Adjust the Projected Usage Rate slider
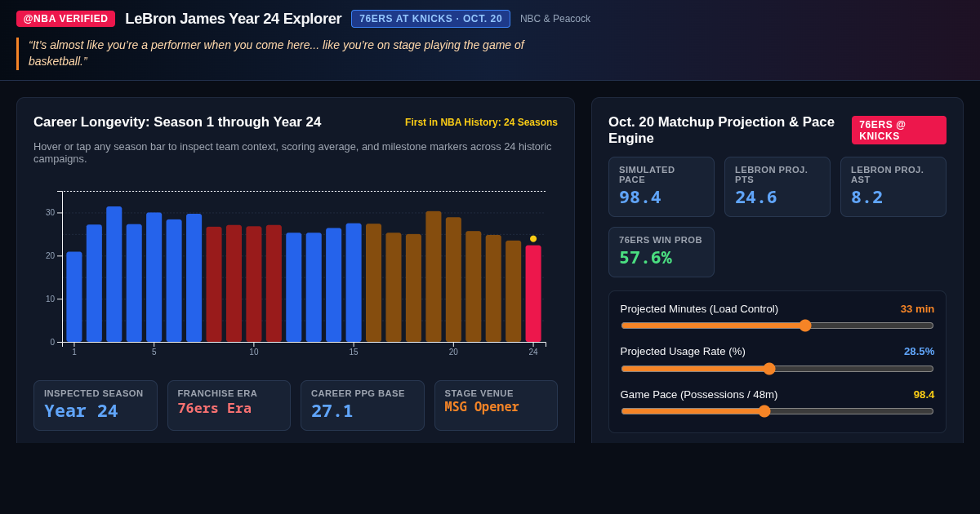 click(x=777, y=369)
